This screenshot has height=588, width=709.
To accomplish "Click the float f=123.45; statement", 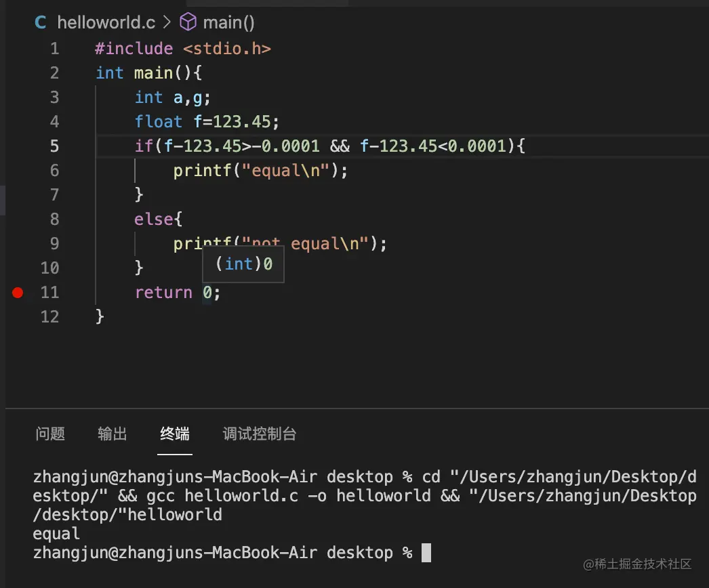I will pos(207,121).
